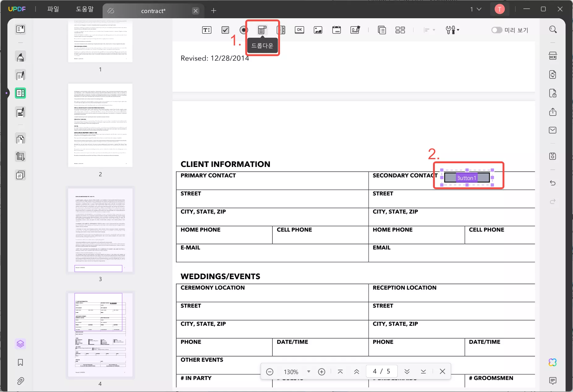Open the 파일 menu
573x392 pixels.
click(x=53, y=9)
